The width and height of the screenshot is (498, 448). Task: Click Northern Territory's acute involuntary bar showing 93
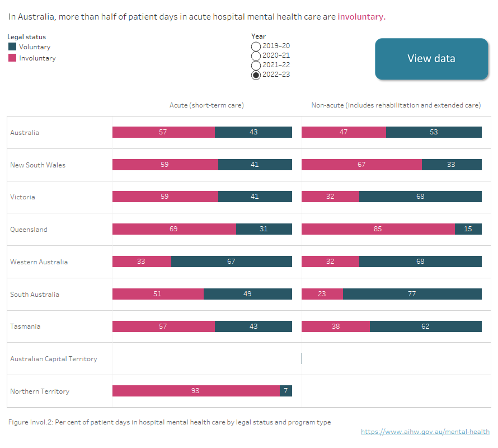click(196, 391)
